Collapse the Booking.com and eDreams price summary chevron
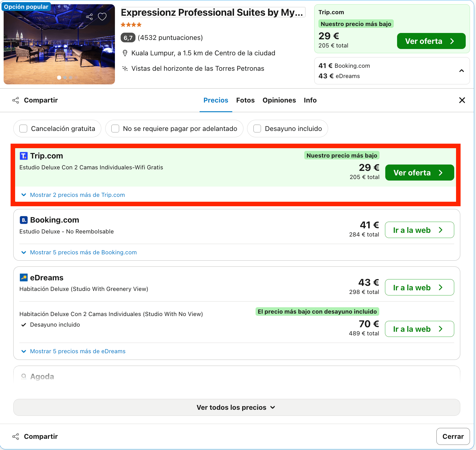Image resolution: width=476 pixels, height=450 pixels. click(461, 71)
